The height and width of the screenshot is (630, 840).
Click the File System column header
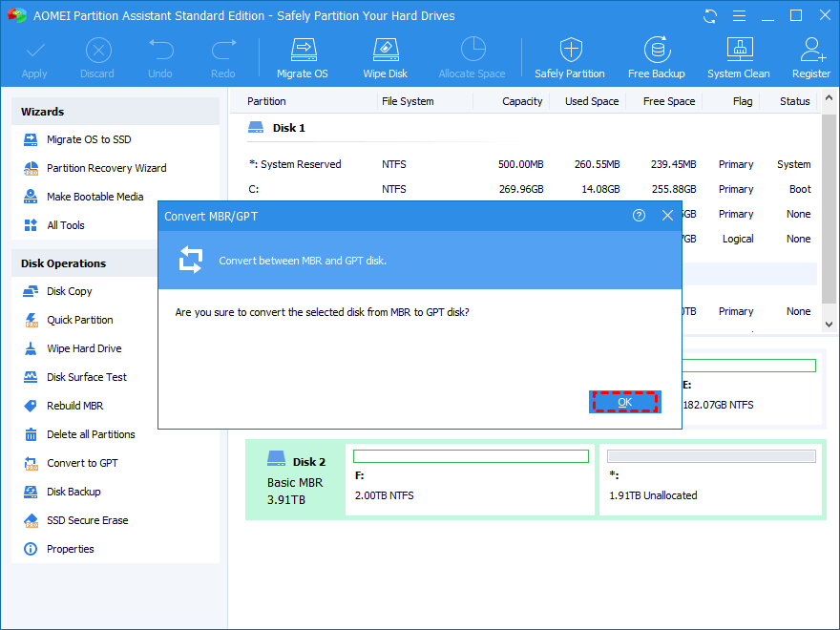tap(408, 101)
